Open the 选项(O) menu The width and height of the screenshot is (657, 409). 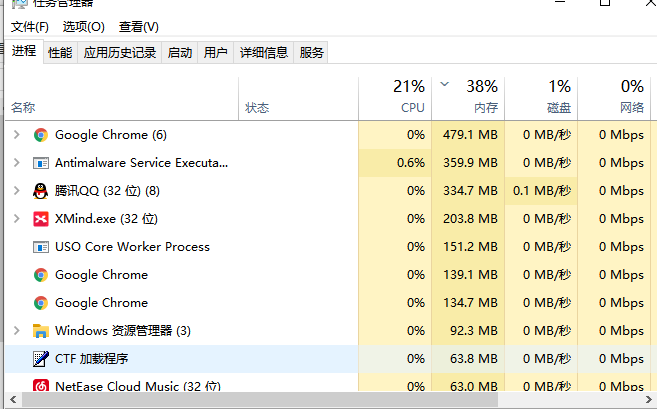[83, 27]
